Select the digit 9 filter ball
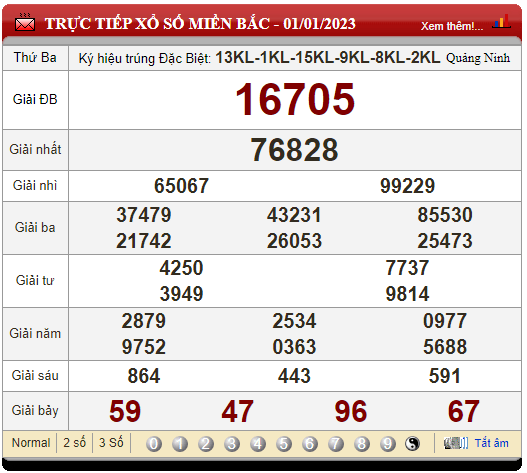The width and height of the screenshot is (527, 473). click(388, 444)
